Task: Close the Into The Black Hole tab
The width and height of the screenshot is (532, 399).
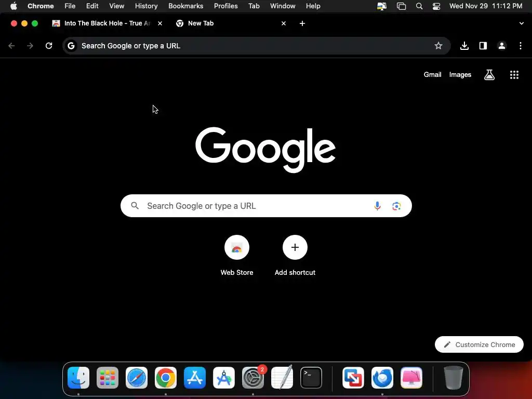Action: point(160,23)
